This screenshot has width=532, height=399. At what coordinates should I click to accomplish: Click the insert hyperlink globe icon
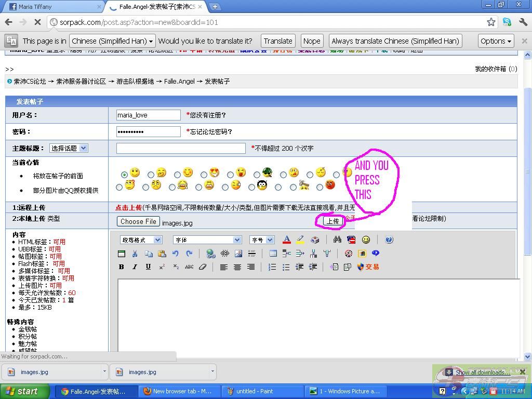point(210,254)
